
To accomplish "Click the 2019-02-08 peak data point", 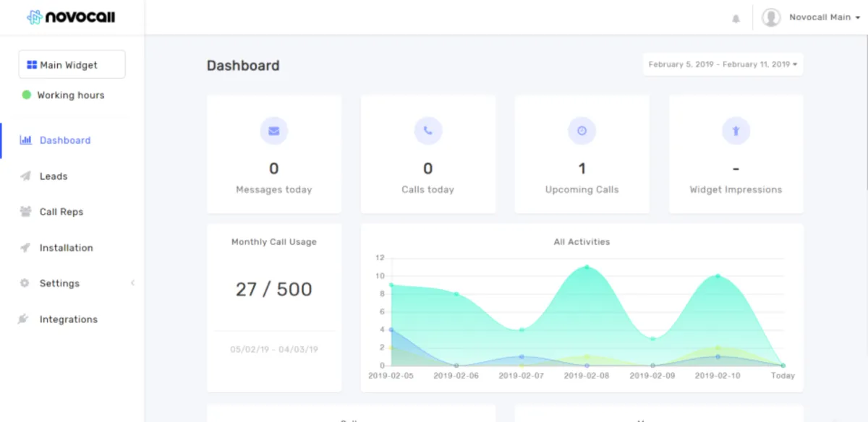I will pyautogui.click(x=587, y=267).
